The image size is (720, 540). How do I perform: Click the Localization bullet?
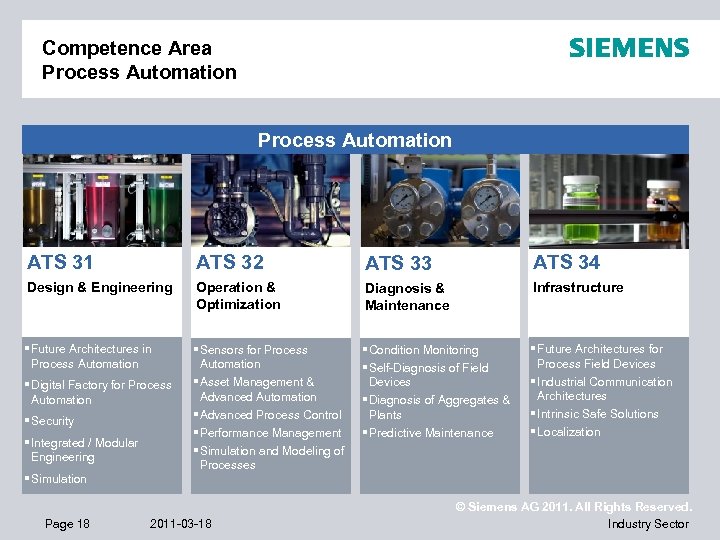568,432
